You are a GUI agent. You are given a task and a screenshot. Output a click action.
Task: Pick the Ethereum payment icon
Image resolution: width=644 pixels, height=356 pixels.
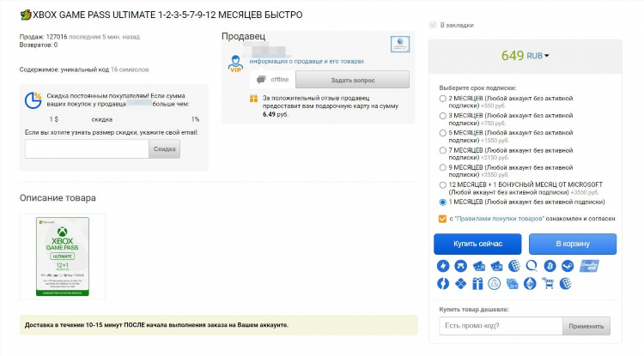click(530, 283)
